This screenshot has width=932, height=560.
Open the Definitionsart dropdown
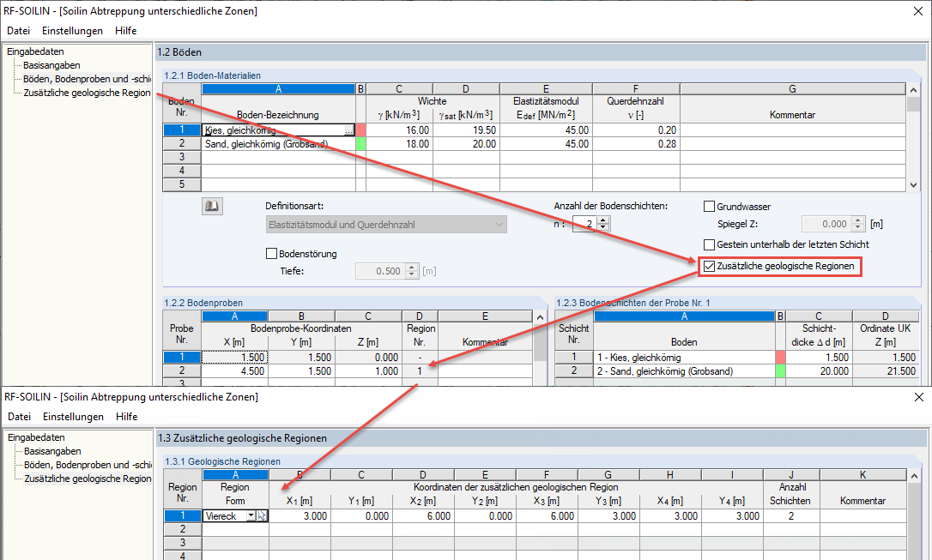coord(386,225)
